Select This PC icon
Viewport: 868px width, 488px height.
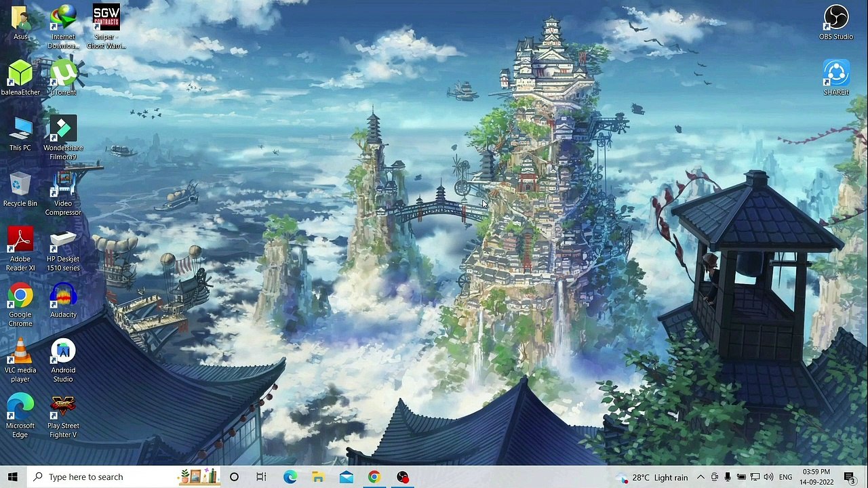20,134
